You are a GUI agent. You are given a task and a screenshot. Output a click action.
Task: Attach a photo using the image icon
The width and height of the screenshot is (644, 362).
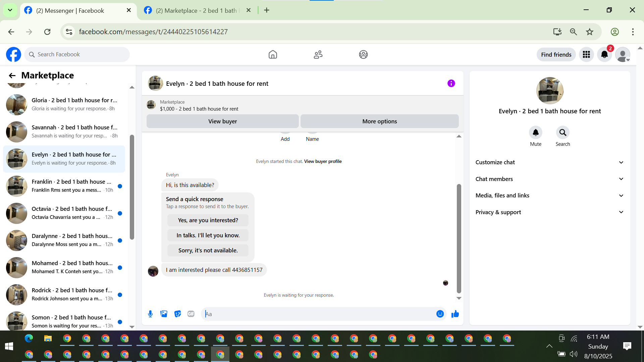click(164, 314)
